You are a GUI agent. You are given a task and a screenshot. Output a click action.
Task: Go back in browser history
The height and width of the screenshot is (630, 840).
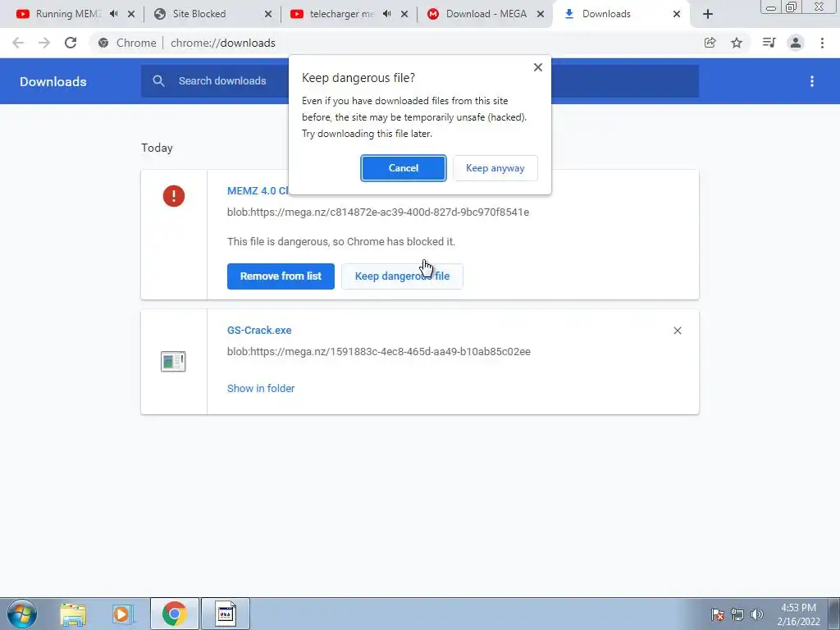click(18, 43)
